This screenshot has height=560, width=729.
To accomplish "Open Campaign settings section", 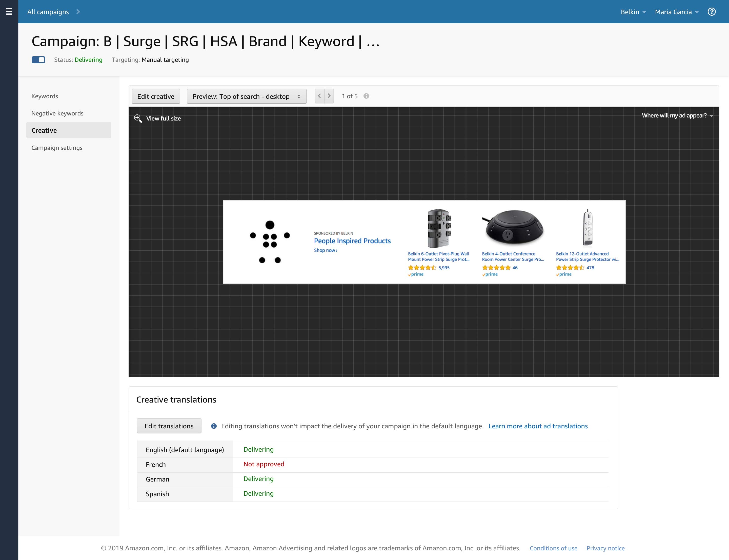I will [x=57, y=148].
